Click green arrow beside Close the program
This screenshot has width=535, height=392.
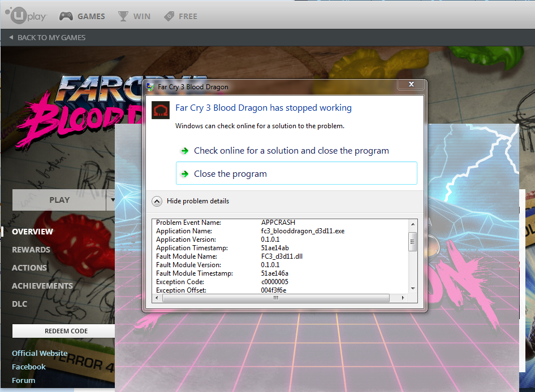pos(184,174)
